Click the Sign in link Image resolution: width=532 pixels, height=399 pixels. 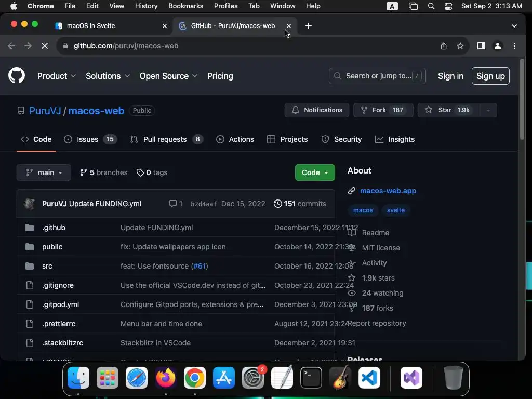[450, 76]
